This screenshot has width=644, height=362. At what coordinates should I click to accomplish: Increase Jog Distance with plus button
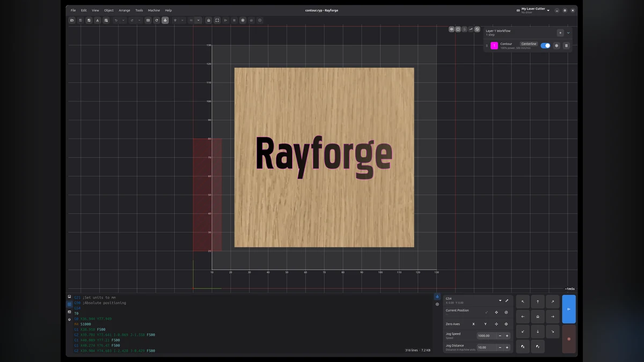click(507, 348)
